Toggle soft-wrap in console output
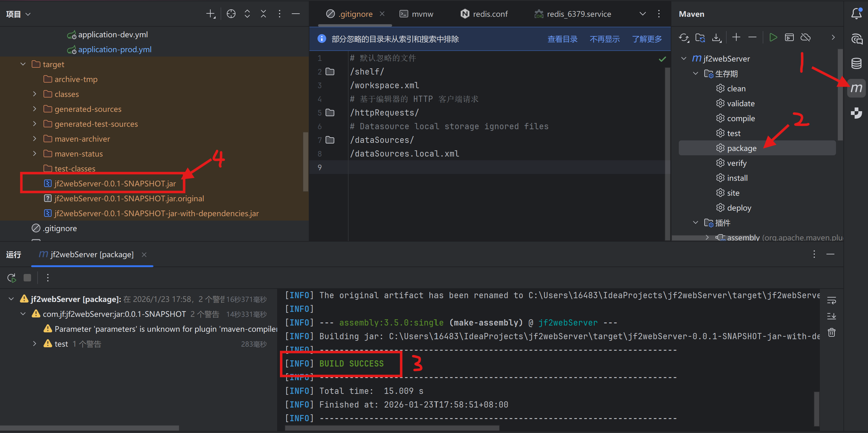This screenshot has width=868, height=433. pyautogui.click(x=831, y=300)
